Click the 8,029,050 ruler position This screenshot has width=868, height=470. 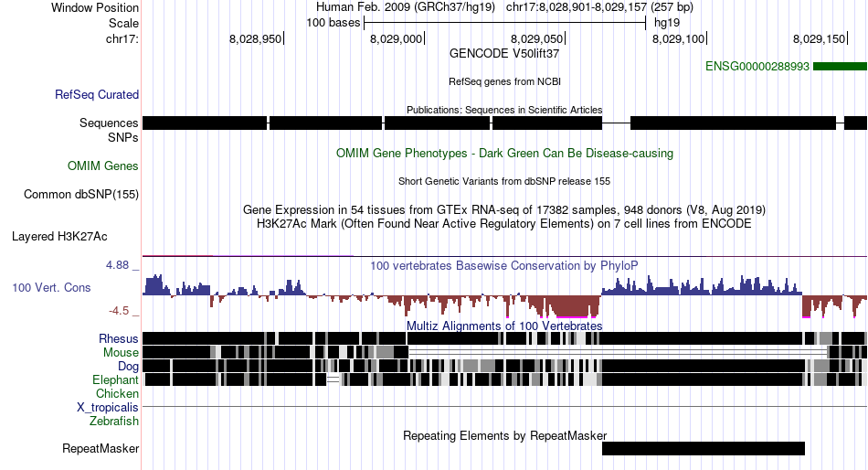point(536,38)
